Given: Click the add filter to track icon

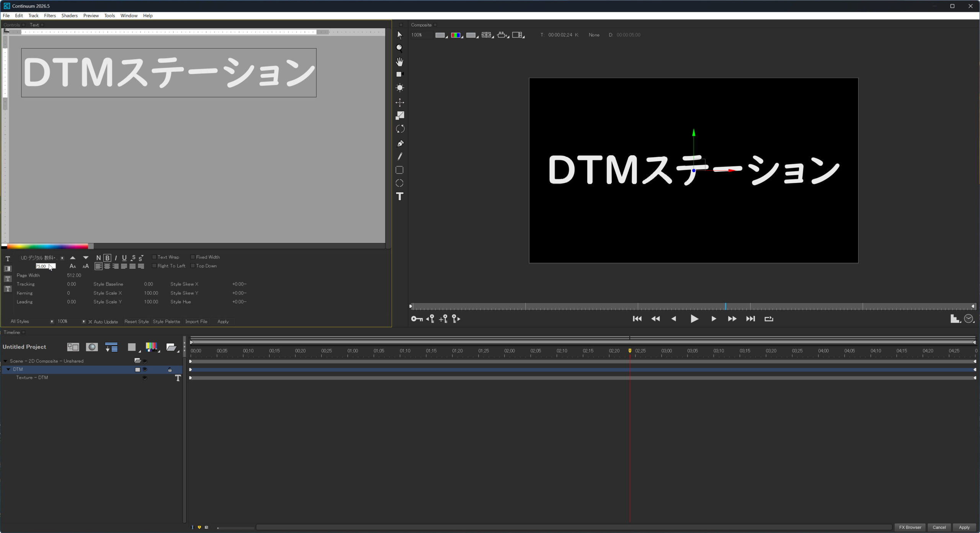Looking at the screenshot, I should click(111, 347).
